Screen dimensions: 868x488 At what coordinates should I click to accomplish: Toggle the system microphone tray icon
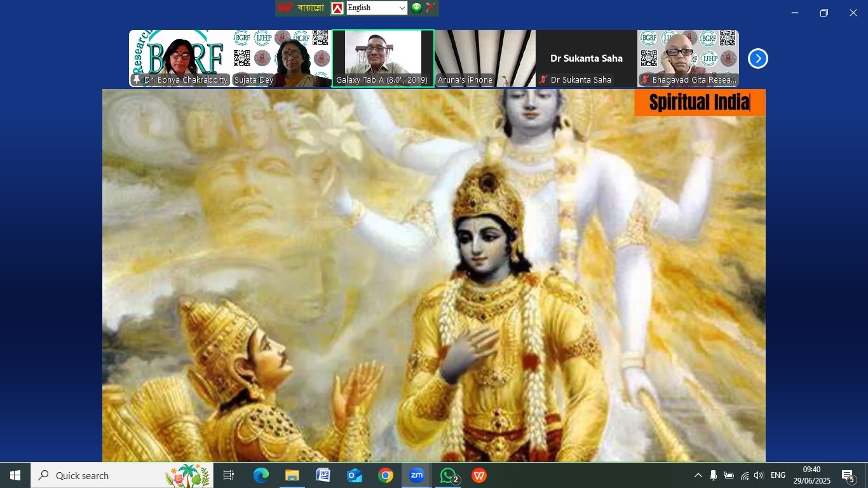point(714,475)
